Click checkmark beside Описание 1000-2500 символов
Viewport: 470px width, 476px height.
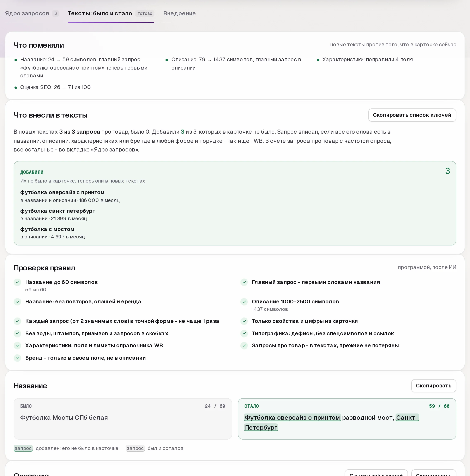point(244,302)
